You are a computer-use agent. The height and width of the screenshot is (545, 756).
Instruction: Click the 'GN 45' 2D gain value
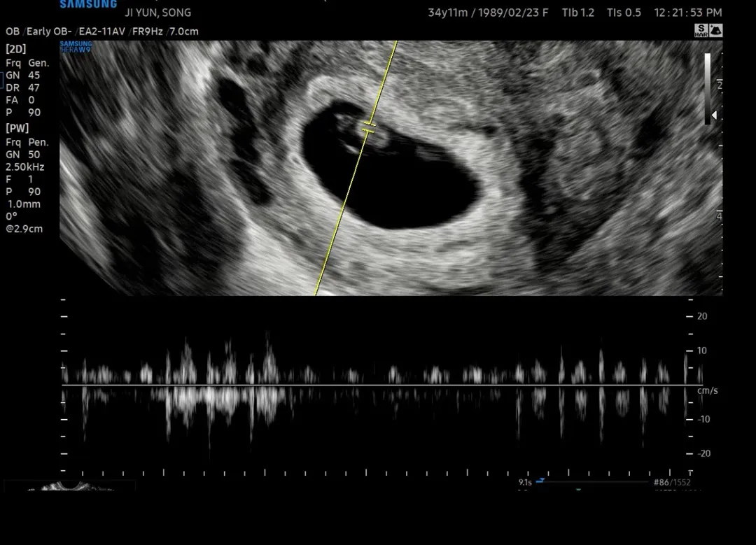(x=22, y=75)
